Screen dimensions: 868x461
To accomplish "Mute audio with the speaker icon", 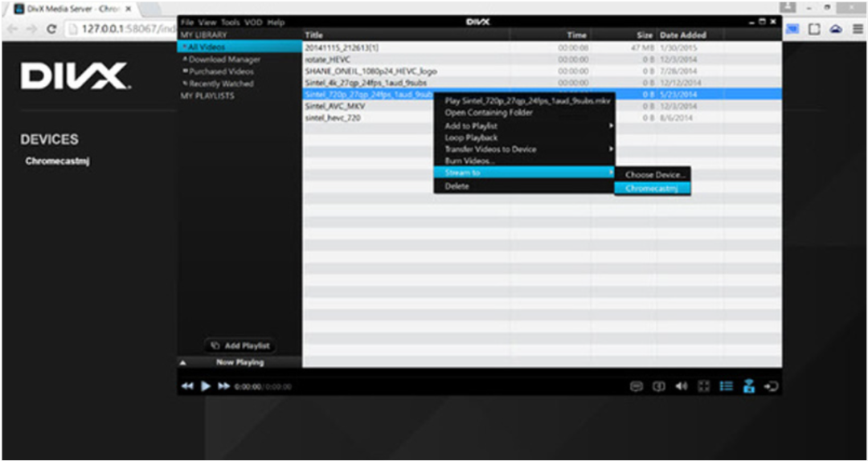I will pyautogui.click(x=682, y=386).
